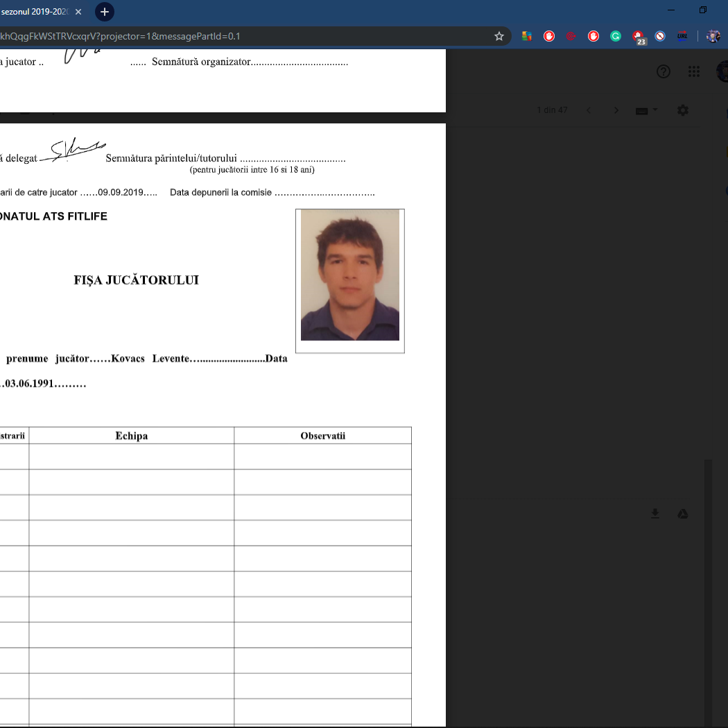Bookmark this page with the star icon
Image resolution: width=728 pixels, height=728 pixels.
pos(499,36)
